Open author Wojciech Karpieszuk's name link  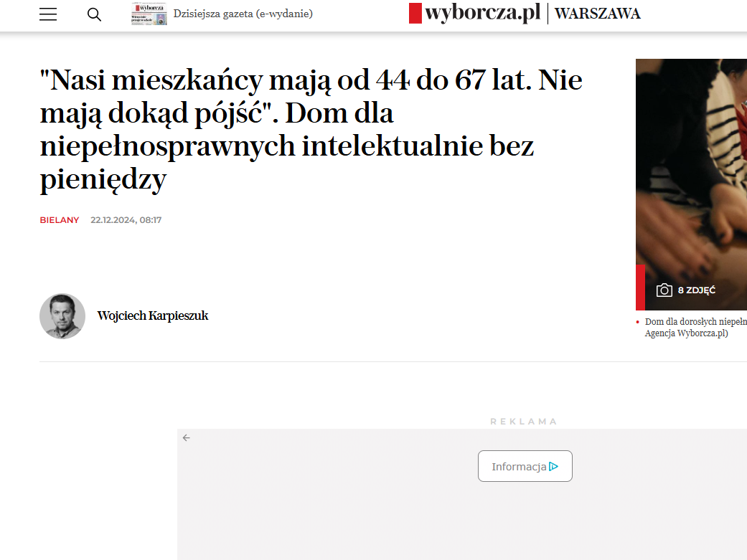coord(153,315)
